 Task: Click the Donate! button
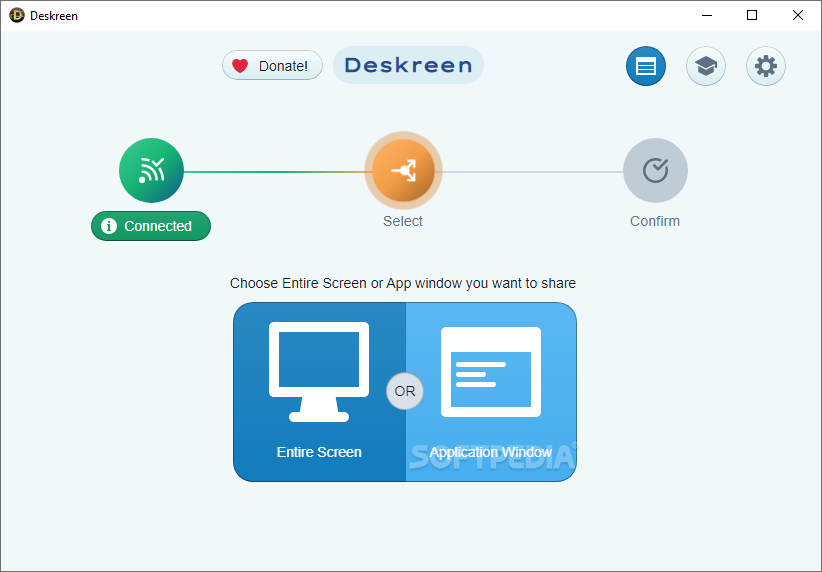[x=272, y=66]
